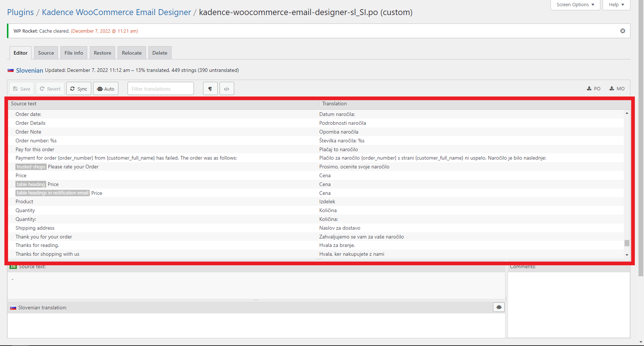The image size is (644, 346).
Task: Click the robot suggest-translation icon
Action: (x=499, y=307)
